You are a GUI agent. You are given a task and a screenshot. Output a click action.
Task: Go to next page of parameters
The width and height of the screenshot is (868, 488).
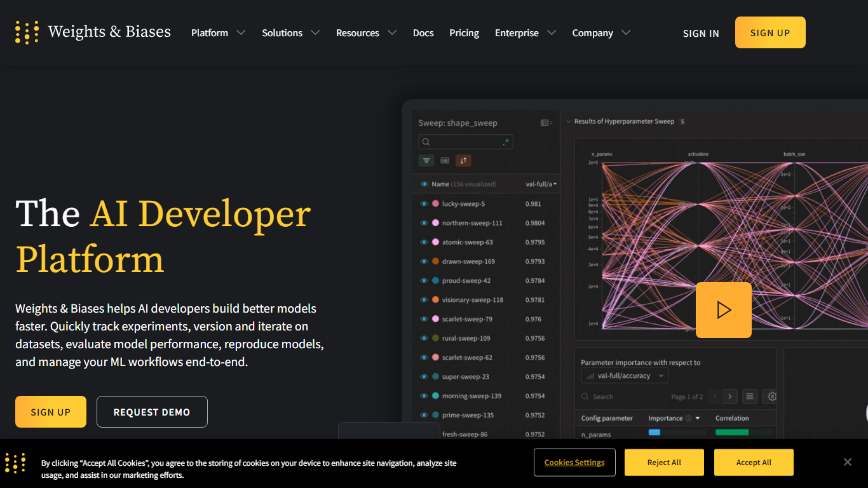(x=730, y=396)
